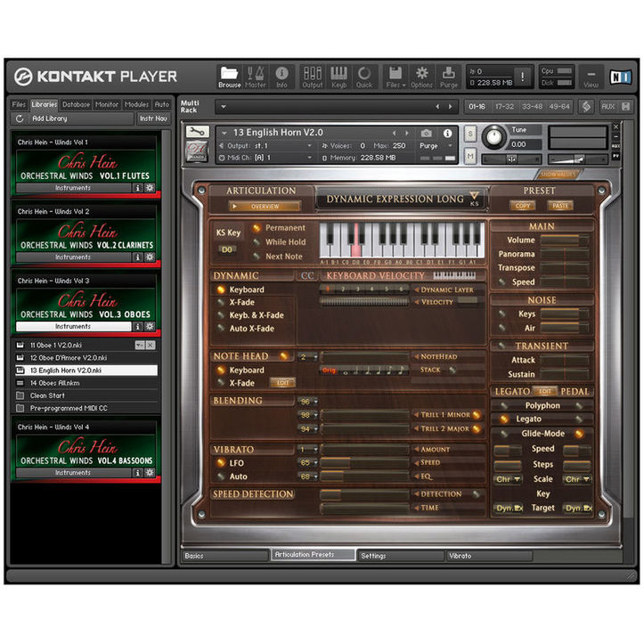This screenshot has width=644, height=644.
Task: Select KS Key Permanent mode
Action: tap(257, 227)
